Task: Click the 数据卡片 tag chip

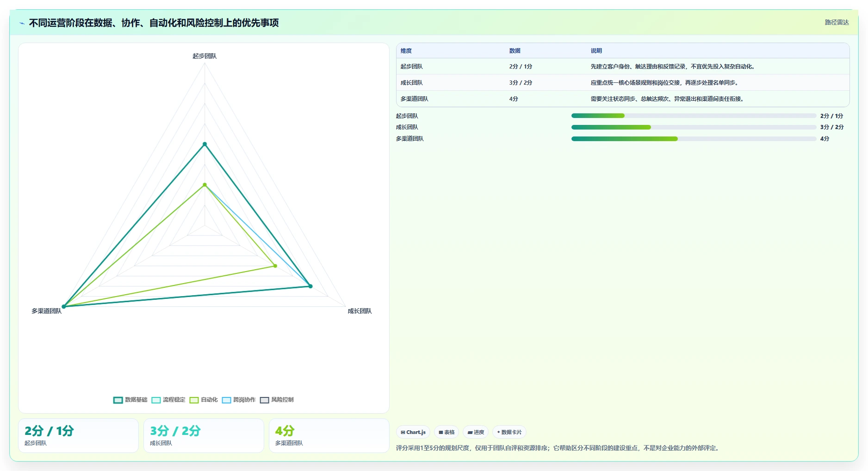Action: point(509,432)
